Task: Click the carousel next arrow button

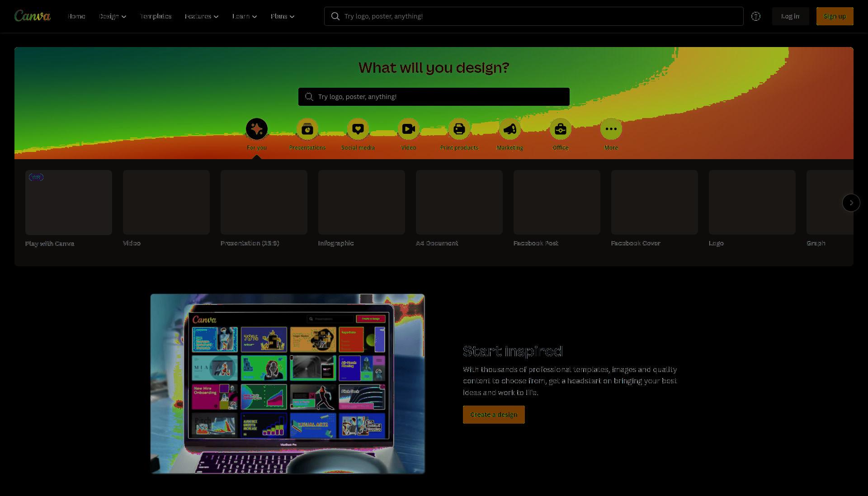Action: coord(851,203)
